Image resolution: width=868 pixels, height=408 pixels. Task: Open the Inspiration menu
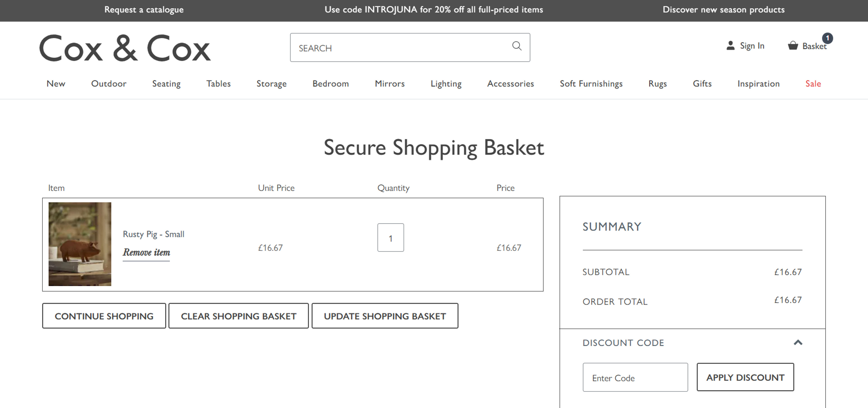[x=758, y=84]
